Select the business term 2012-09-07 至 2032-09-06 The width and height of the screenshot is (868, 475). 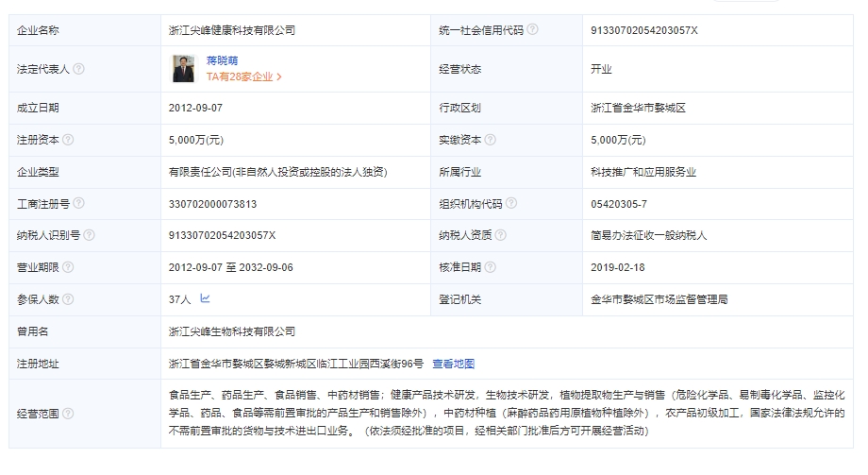click(231, 267)
